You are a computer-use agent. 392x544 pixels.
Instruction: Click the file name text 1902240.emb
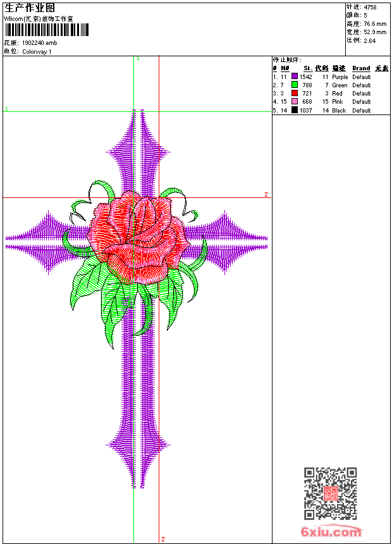click(40, 43)
